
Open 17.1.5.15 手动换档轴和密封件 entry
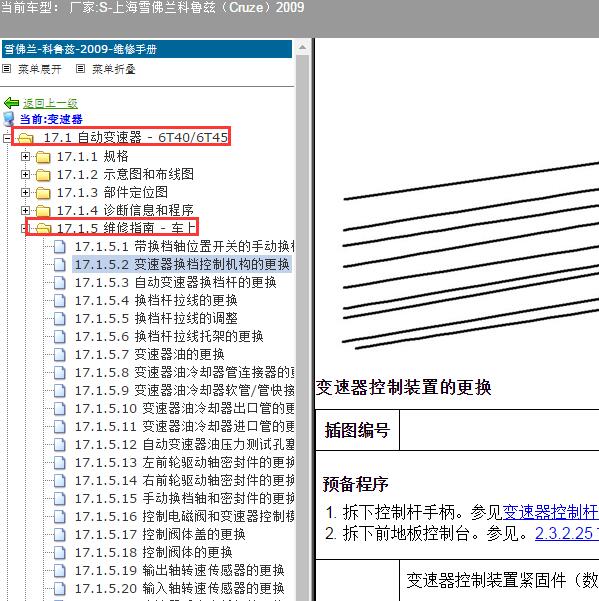pos(184,499)
